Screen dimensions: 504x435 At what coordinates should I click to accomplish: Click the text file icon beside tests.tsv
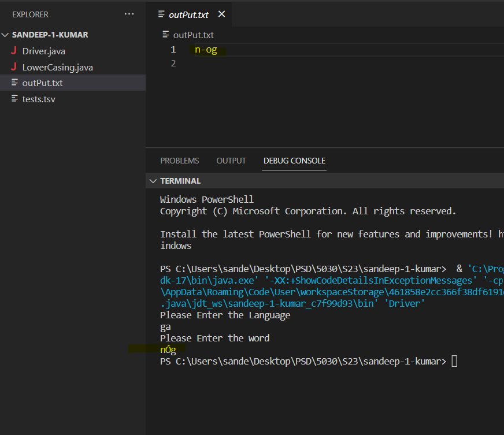14,98
